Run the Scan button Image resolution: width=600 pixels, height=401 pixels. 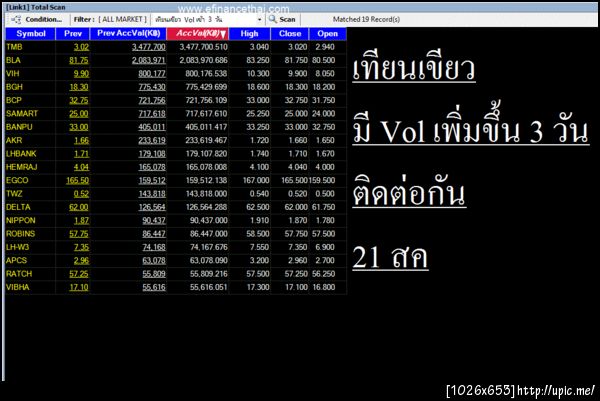pos(282,19)
